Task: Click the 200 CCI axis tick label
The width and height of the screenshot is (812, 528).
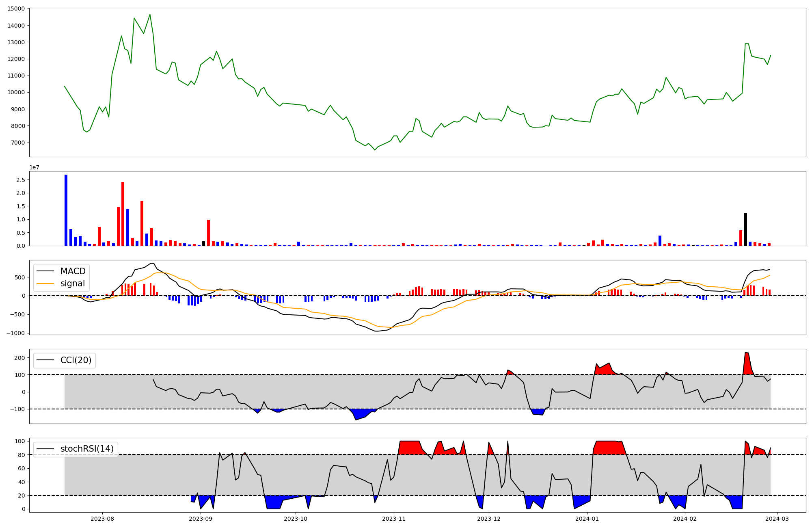Action: [19, 358]
